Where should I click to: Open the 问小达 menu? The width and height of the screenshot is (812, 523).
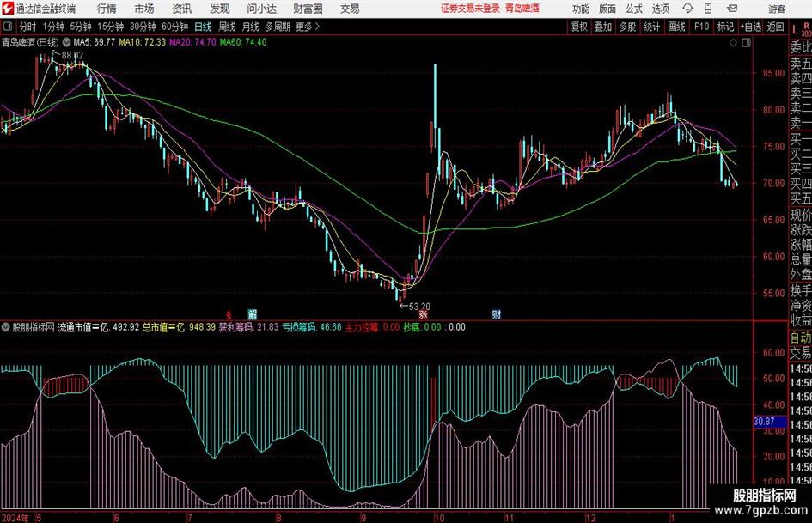tap(261, 9)
